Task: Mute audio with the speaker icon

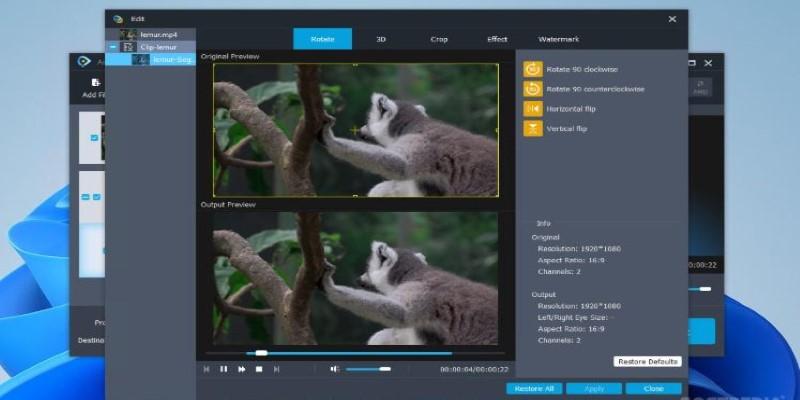Action: [x=335, y=369]
